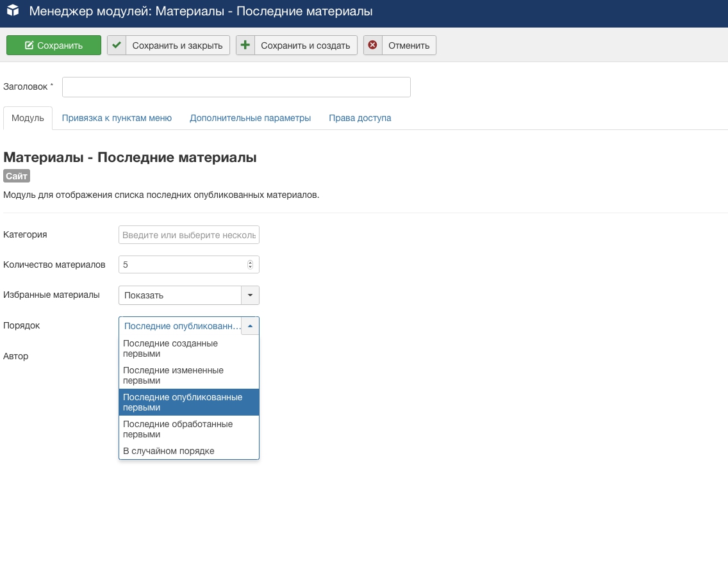
Task: Click the Сохранить и закрыть button label
Action: pyautogui.click(x=177, y=45)
